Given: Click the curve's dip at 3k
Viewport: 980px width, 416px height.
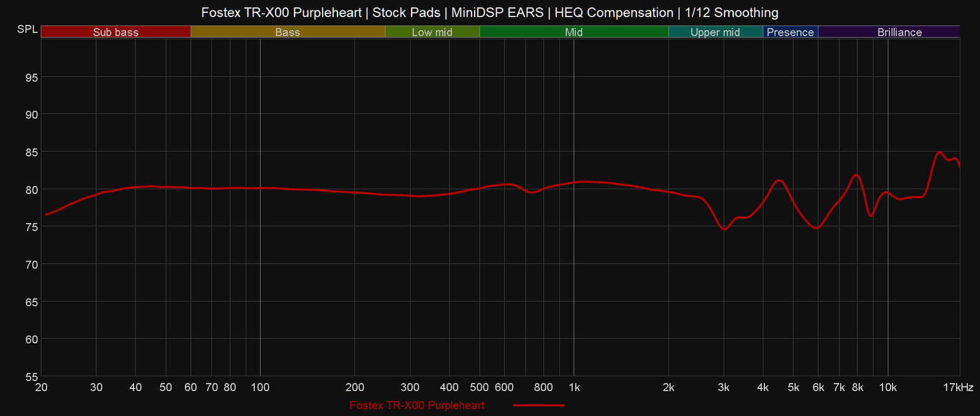Looking at the screenshot, I should [x=725, y=229].
